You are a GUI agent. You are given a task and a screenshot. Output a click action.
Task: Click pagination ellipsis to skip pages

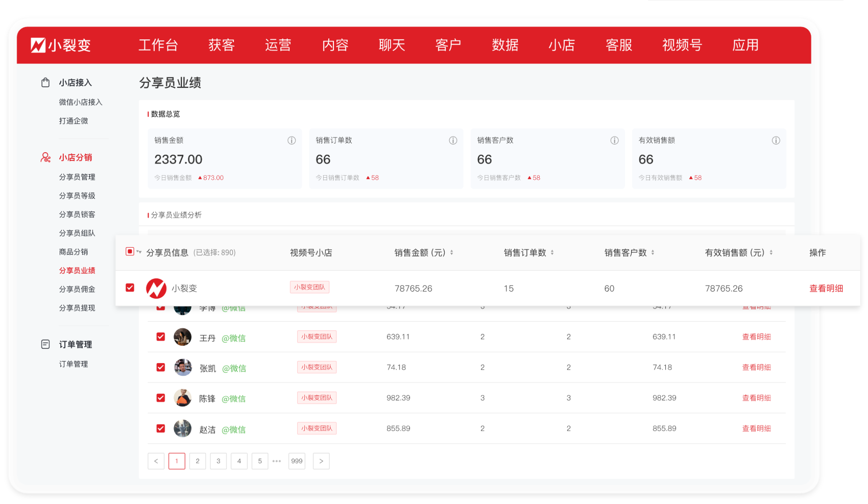point(277,461)
